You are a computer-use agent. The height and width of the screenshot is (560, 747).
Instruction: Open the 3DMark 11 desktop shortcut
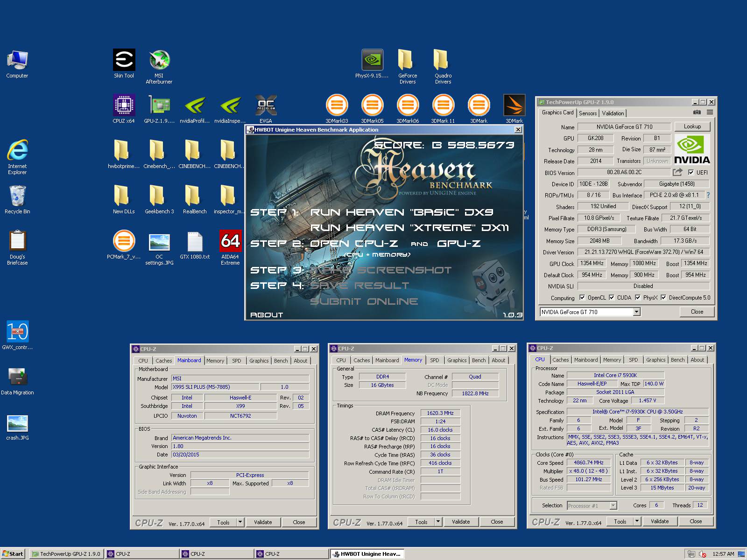click(x=443, y=109)
